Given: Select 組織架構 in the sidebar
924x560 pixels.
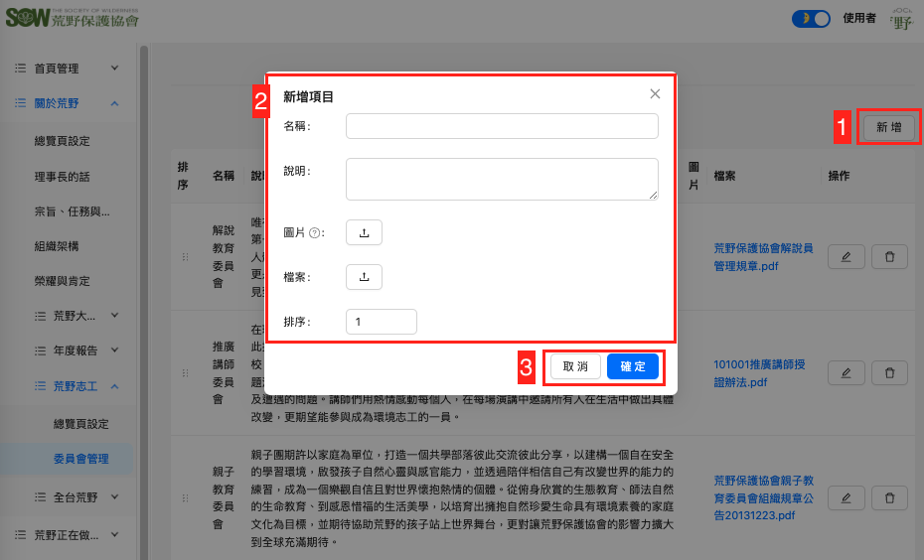Looking at the screenshot, I should pyautogui.click(x=57, y=246).
